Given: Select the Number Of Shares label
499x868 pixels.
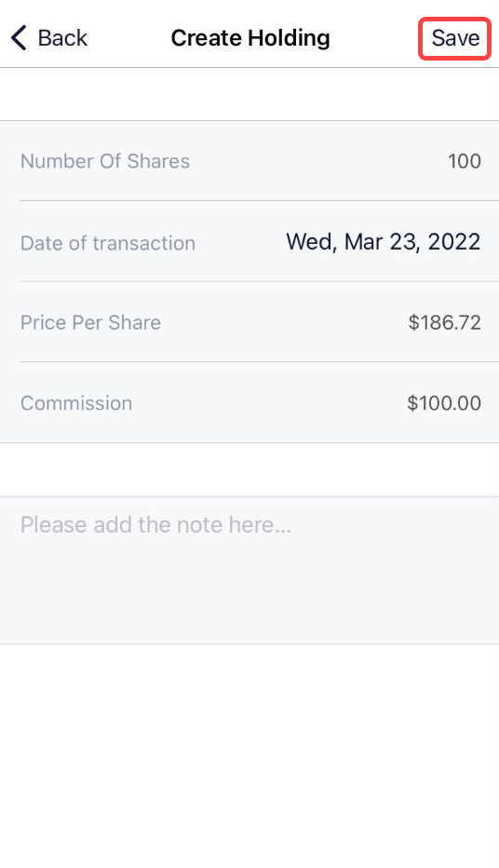Looking at the screenshot, I should pos(105,161).
